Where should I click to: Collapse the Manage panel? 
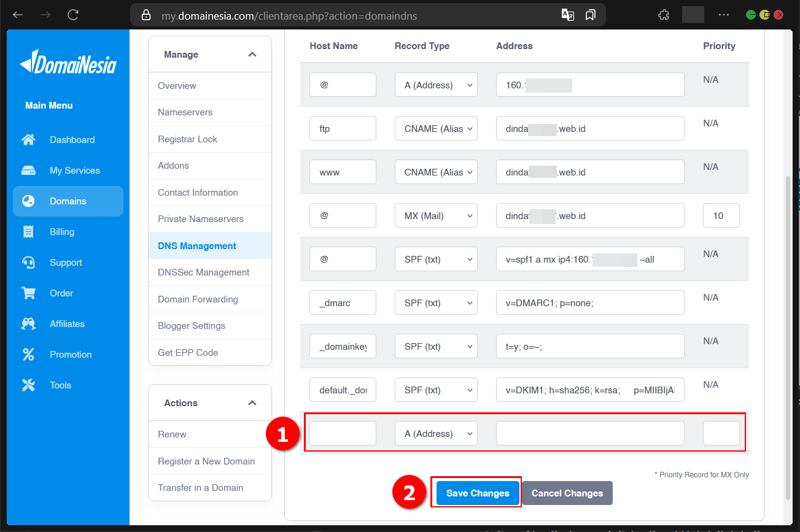(x=252, y=54)
